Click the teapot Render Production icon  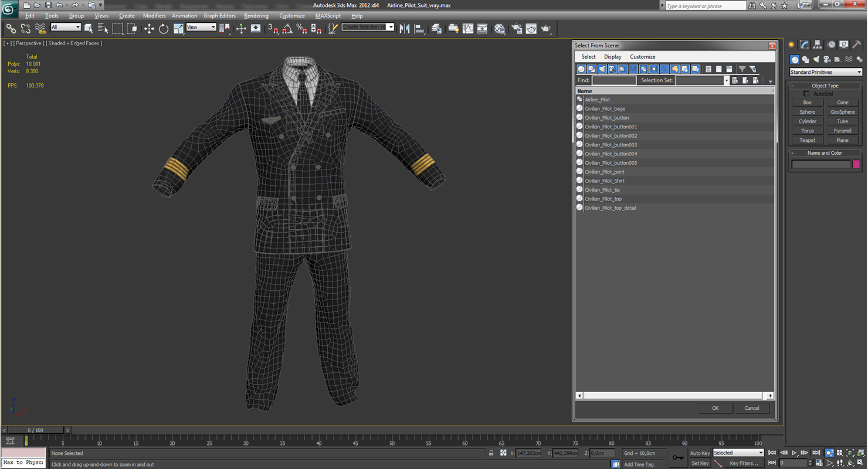click(x=545, y=28)
